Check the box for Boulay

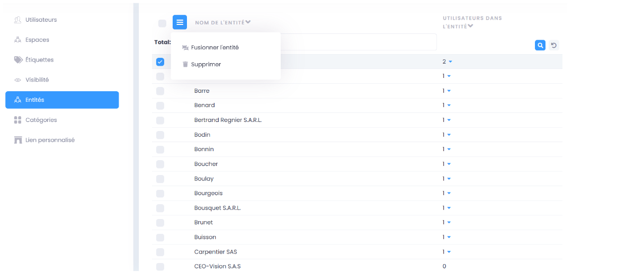pyautogui.click(x=160, y=179)
